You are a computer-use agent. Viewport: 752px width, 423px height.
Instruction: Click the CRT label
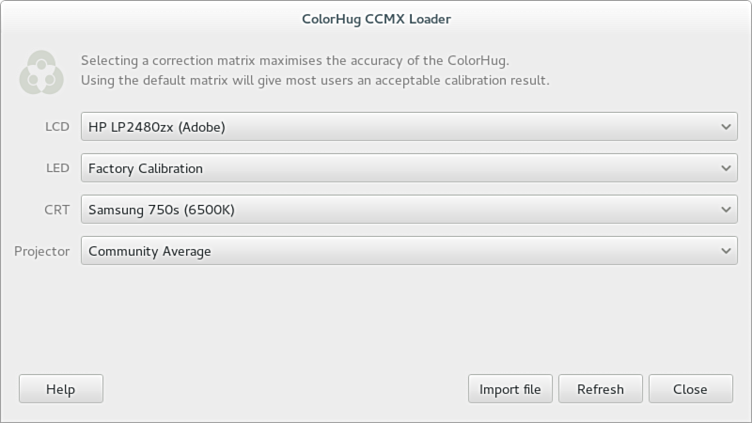pos(57,210)
